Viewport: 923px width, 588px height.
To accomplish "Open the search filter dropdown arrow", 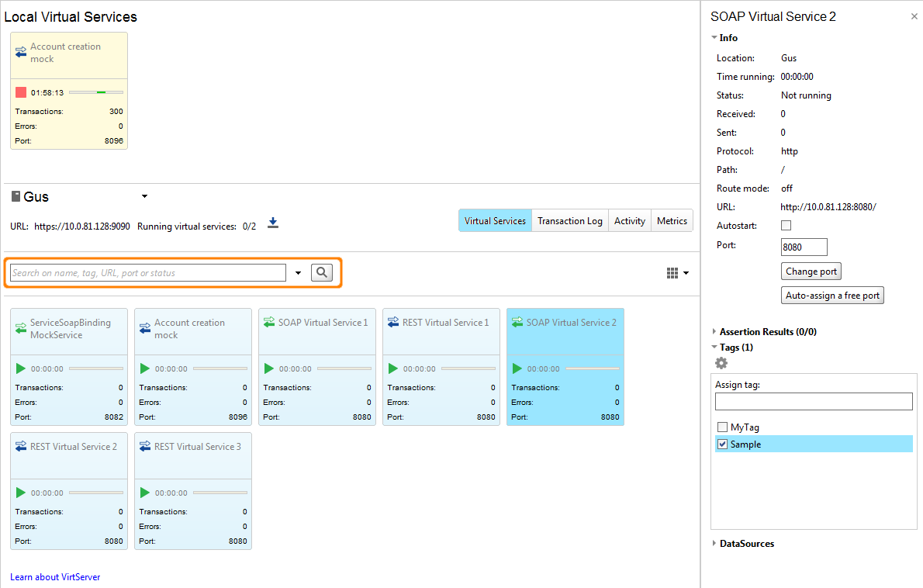I will coord(299,272).
